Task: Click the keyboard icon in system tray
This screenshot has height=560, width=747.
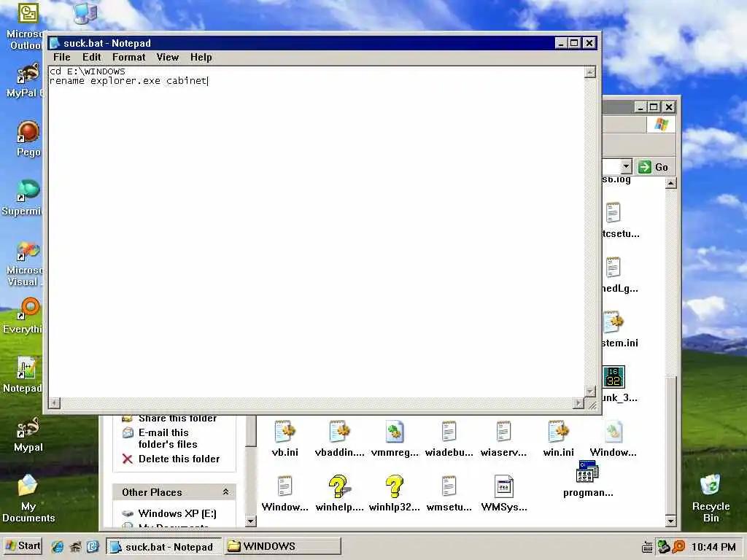Action: [647, 547]
